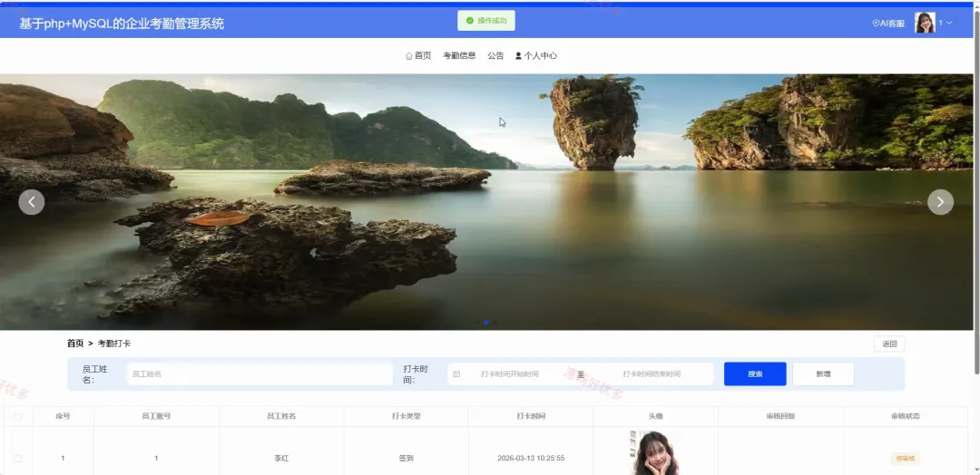Expand the user account dropdown arrow
This screenshot has width=980, height=475.
[x=949, y=23]
